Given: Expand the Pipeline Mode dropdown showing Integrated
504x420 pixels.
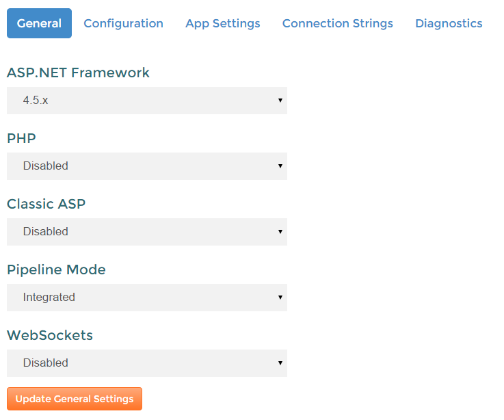Looking at the screenshot, I should (146, 298).
